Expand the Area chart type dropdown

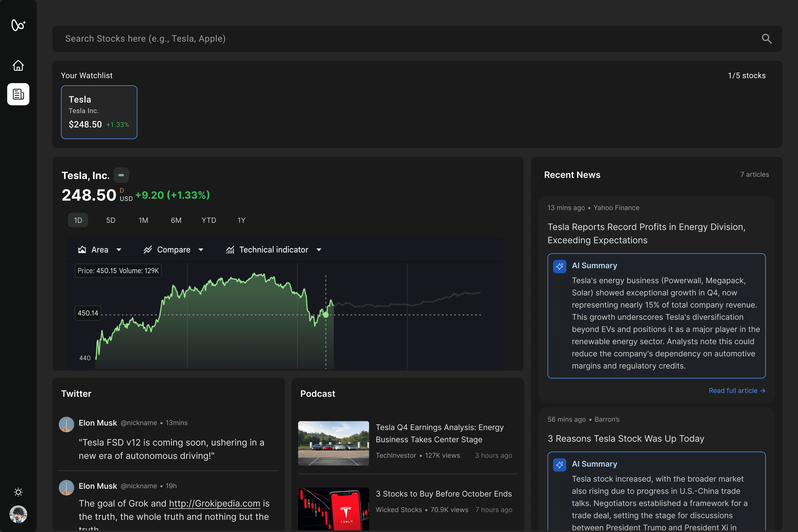point(119,250)
